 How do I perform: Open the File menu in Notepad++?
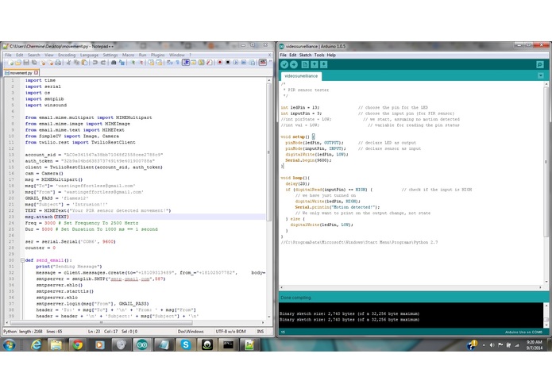(8, 55)
